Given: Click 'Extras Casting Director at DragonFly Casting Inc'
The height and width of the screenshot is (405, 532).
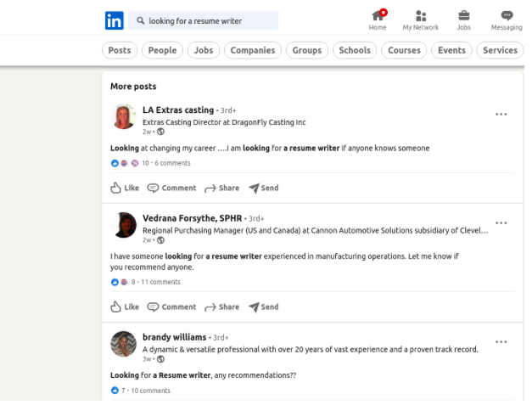Looking at the screenshot, I should pyautogui.click(x=224, y=122).
